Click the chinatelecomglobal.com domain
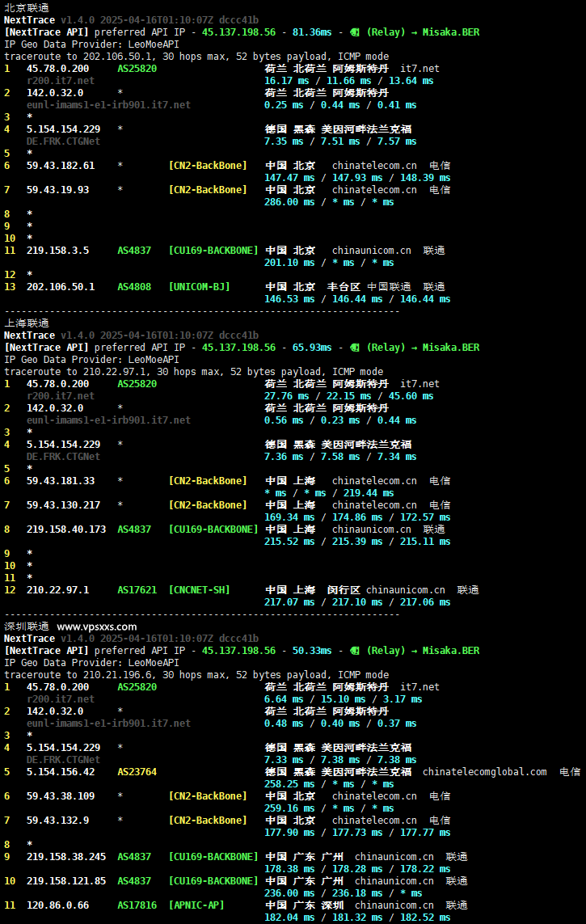Viewport: 586px width, 924px height. [x=485, y=772]
